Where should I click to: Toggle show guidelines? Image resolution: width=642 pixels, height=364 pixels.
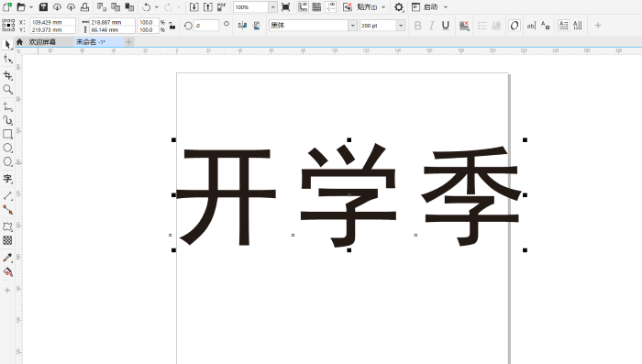coord(330,7)
